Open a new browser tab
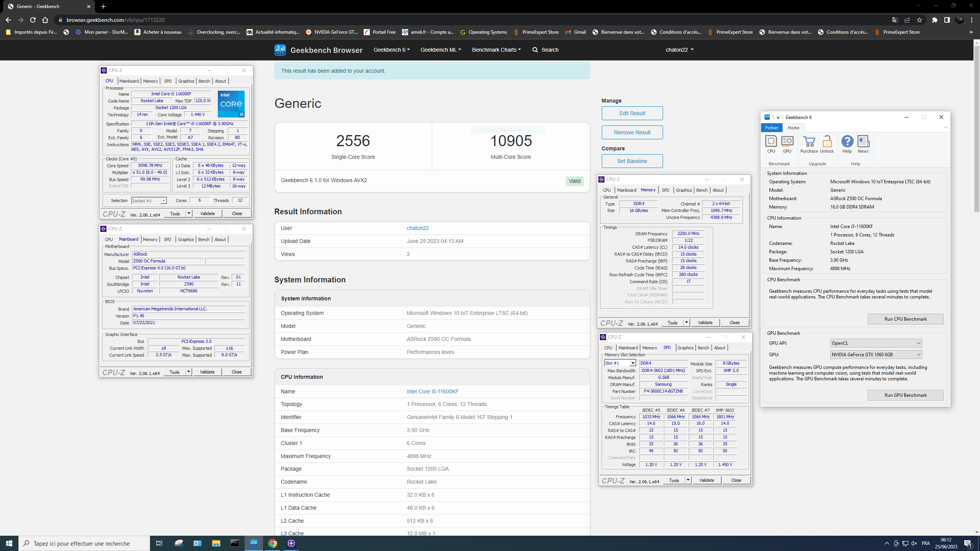Image resolution: width=980 pixels, height=551 pixels. click(x=103, y=7)
